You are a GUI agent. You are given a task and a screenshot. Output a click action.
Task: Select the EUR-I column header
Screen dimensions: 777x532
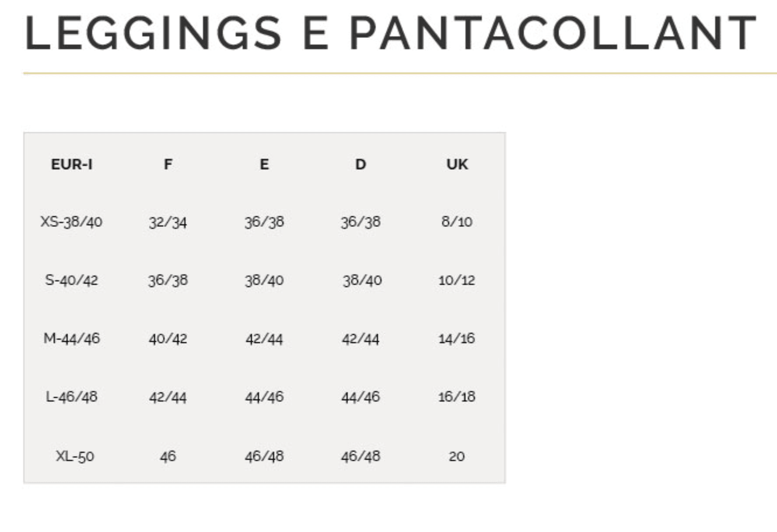coord(72,164)
